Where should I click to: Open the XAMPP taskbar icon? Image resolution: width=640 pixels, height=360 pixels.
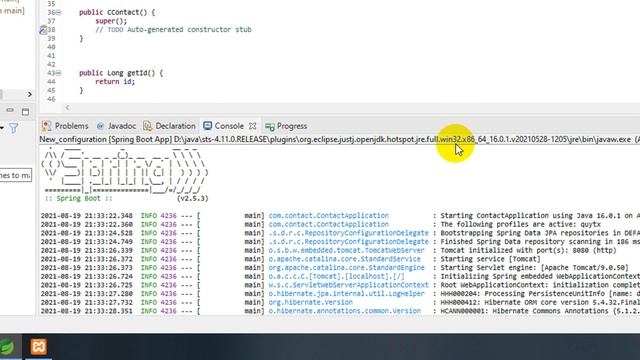point(38,347)
